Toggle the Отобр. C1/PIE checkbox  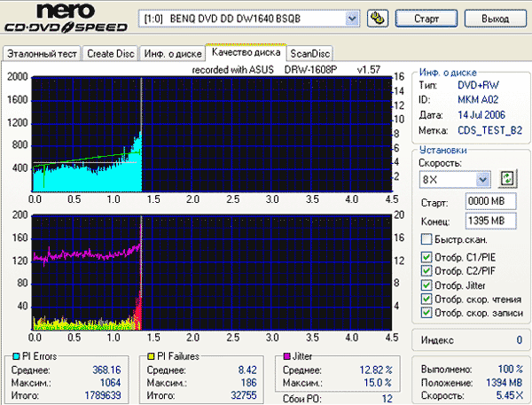tap(426, 257)
